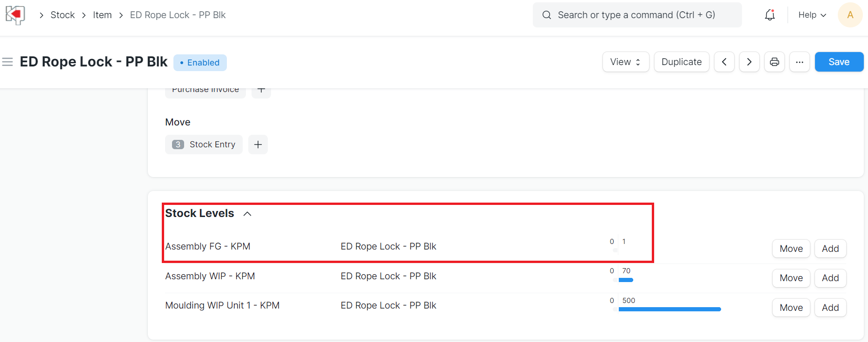
Task: Click the app logo home icon
Action: [15, 15]
